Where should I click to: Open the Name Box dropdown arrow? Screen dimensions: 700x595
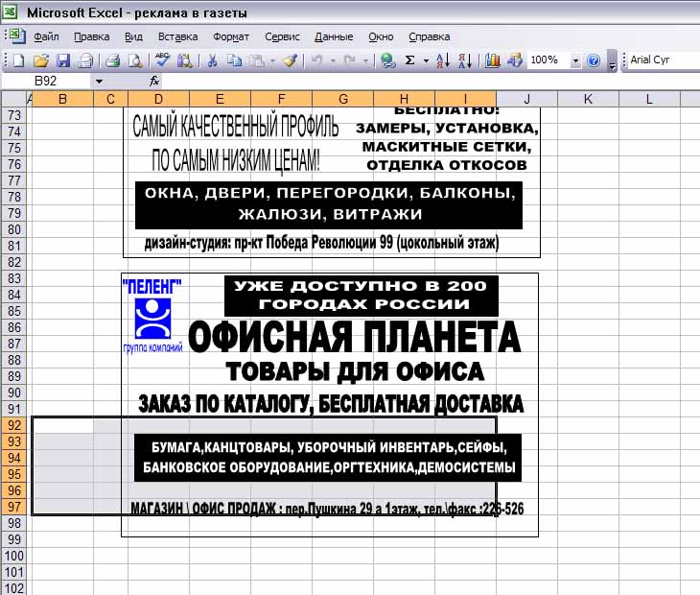point(99,82)
